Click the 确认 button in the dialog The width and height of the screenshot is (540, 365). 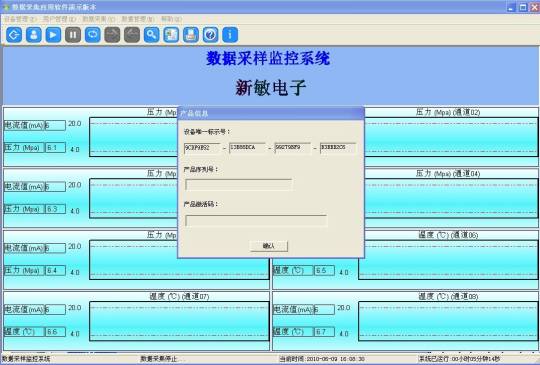tap(269, 246)
